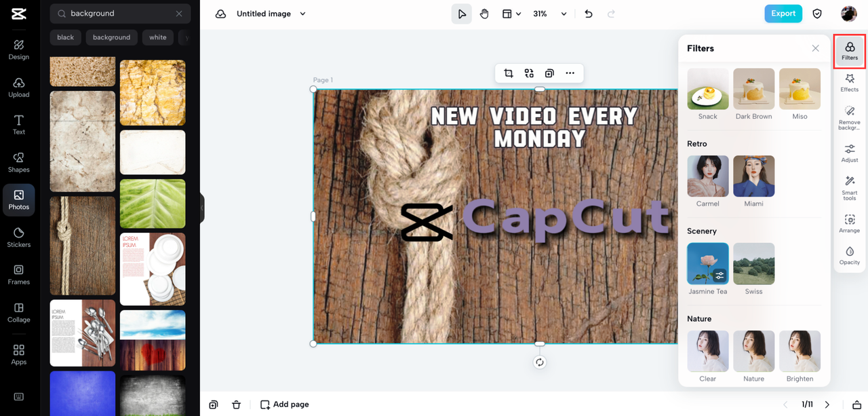This screenshot has width=868, height=416.
Task: Collapse the left photos panel
Action: click(201, 208)
